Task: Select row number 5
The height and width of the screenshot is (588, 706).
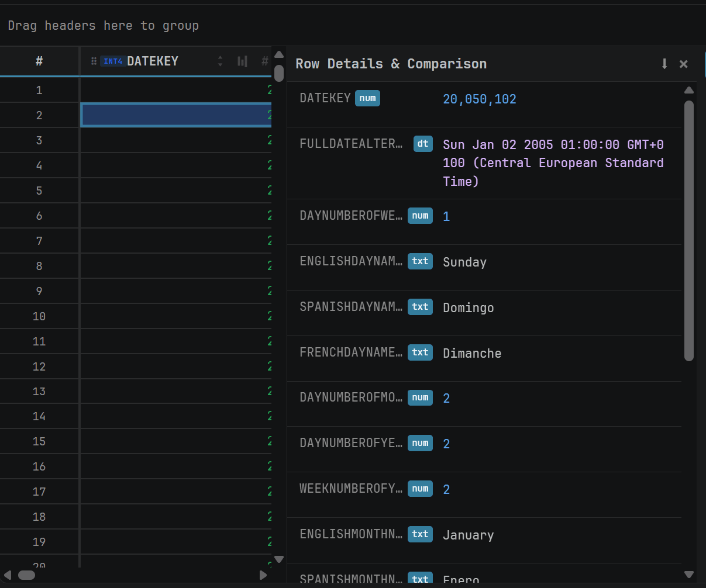Action: tap(39, 191)
